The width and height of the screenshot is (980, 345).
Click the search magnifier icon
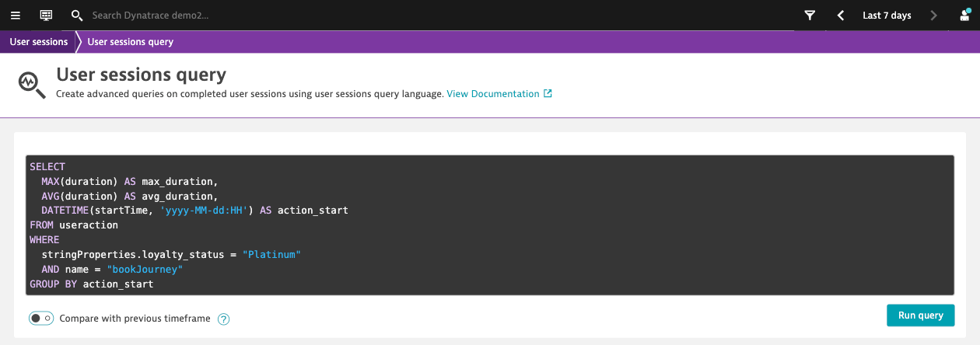point(76,16)
